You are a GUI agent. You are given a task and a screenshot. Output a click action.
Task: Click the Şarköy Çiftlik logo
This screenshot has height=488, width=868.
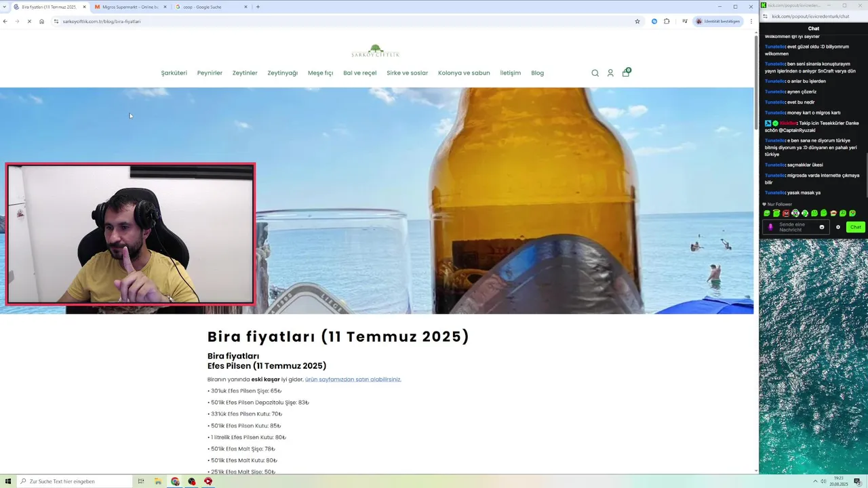pos(376,51)
